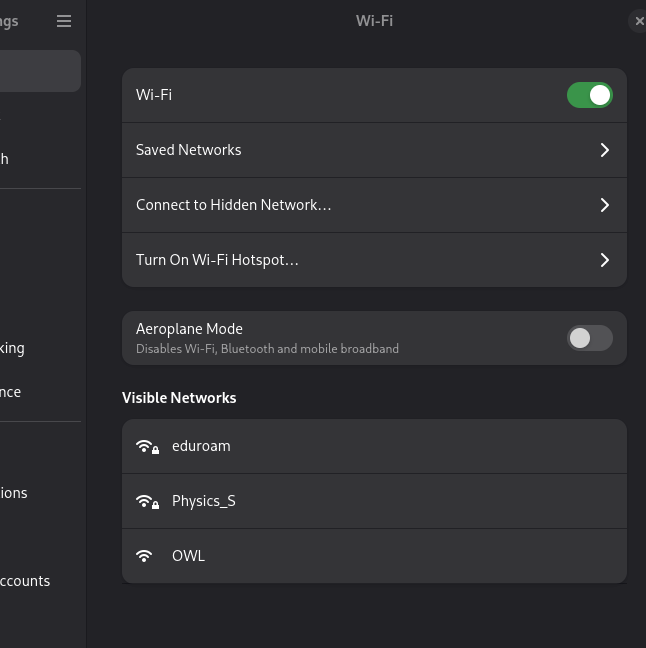Click the eduroam secured Wi-Fi signal icon
This screenshot has width=646, height=648.
[x=147, y=447]
